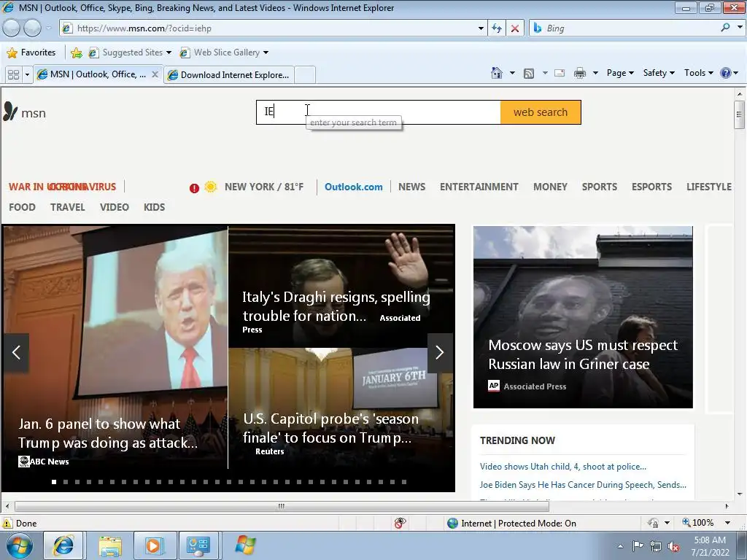The width and height of the screenshot is (747, 560).
Task: Show hidden tray icons arrow
Action: 620,546
